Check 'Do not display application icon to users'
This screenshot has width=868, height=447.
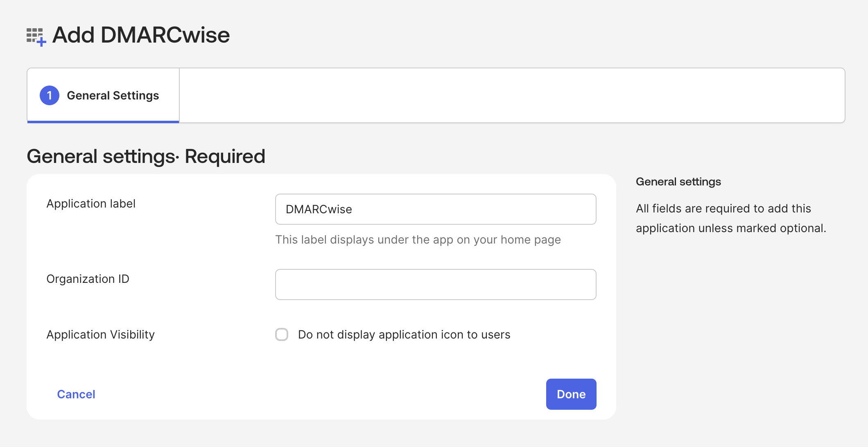(282, 334)
